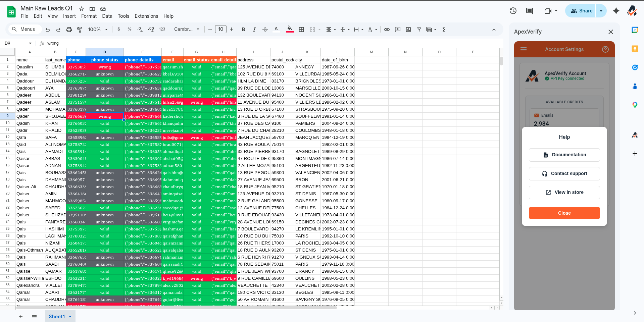
Task: Open the zoom level dropdown
Action: 98,30
